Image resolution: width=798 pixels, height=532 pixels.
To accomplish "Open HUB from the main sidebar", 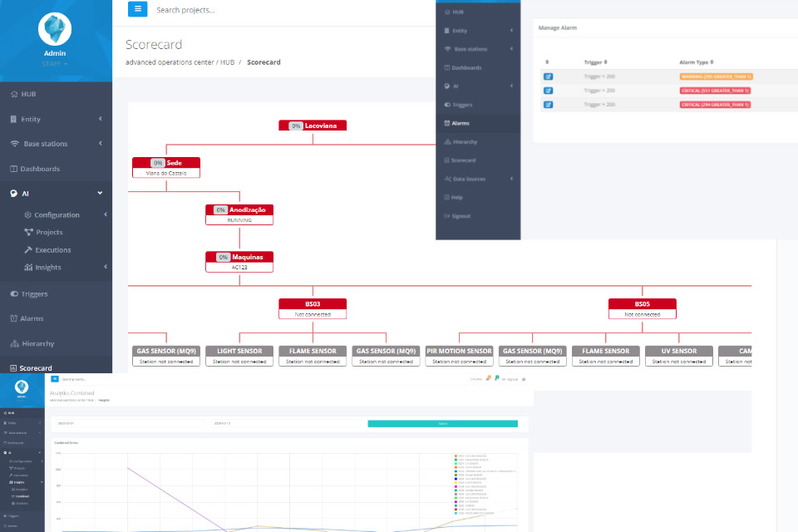I will 28,94.
